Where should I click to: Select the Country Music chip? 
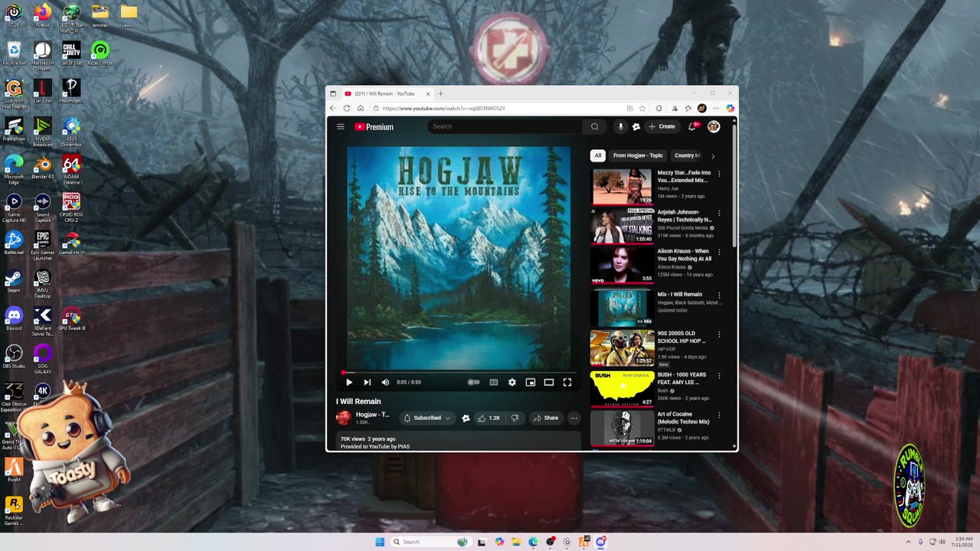[687, 155]
